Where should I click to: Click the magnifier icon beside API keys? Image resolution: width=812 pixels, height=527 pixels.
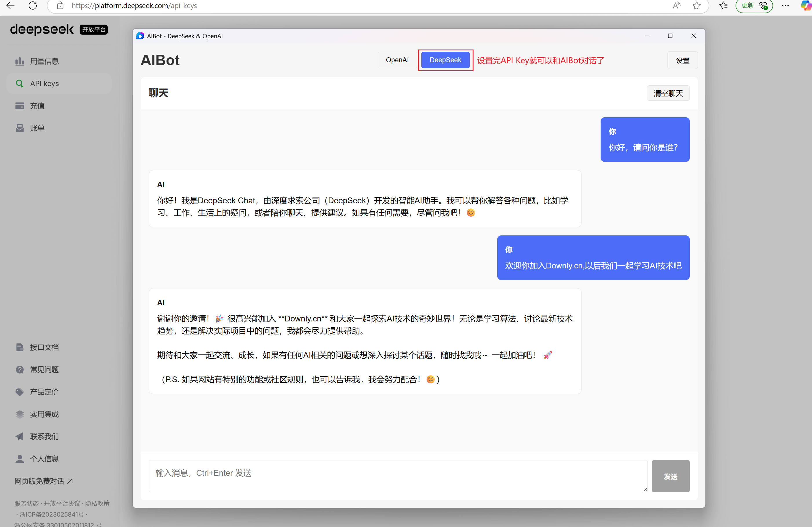pos(20,84)
